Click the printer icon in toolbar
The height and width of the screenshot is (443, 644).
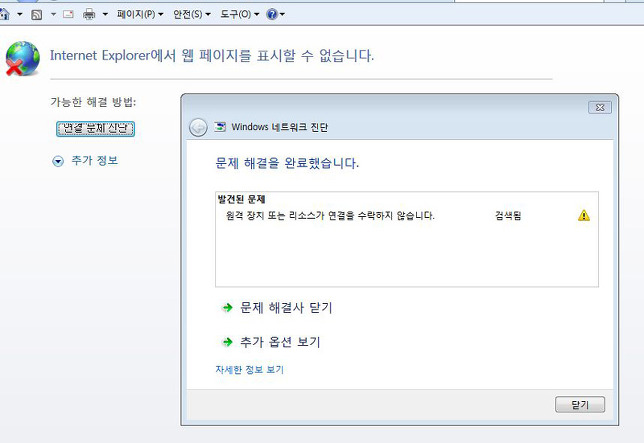[89, 14]
